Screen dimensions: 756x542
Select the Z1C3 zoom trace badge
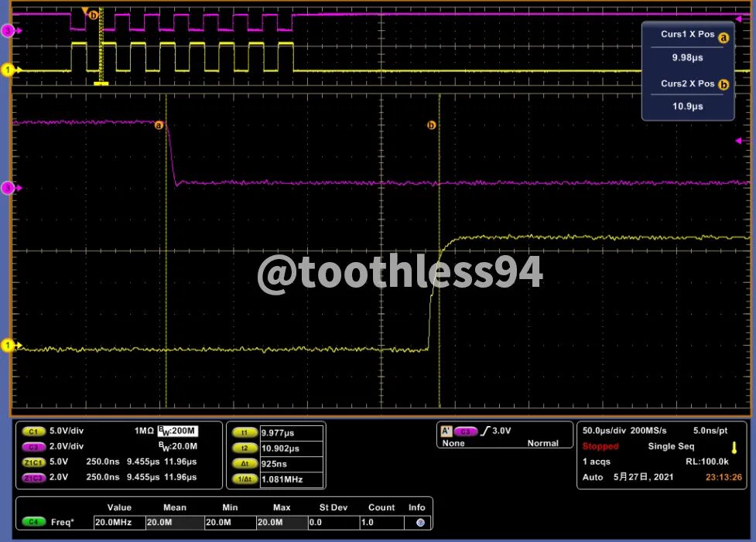(x=33, y=478)
